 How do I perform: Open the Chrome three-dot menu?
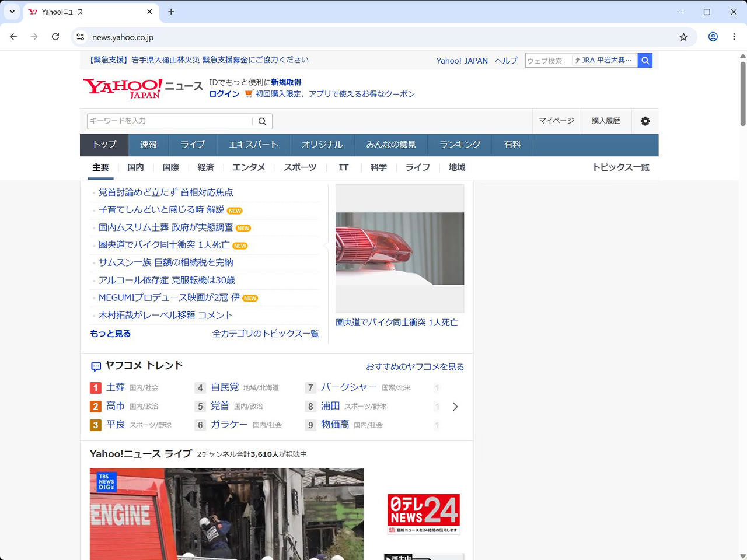pos(734,37)
